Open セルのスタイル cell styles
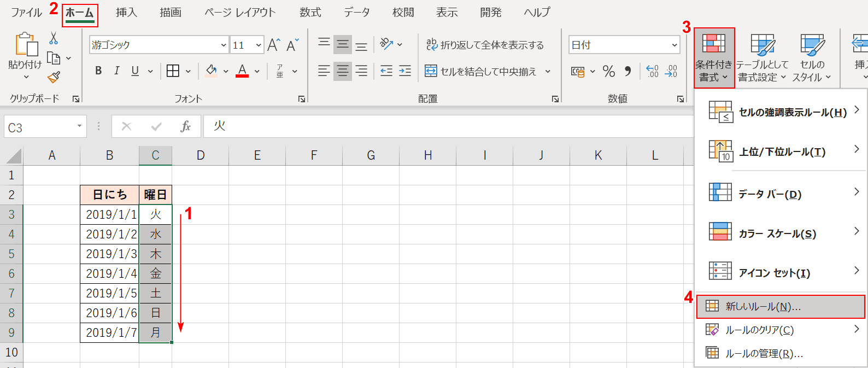868x368 pixels. tap(812, 58)
